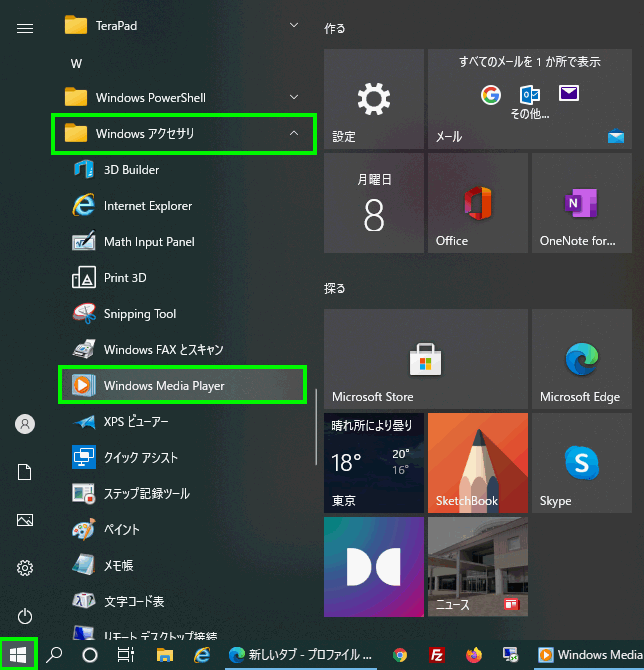This screenshot has width=644, height=670.
Task: Launch FileZilla from taskbar
Action: pyautogui.click(x=437, y=654)
